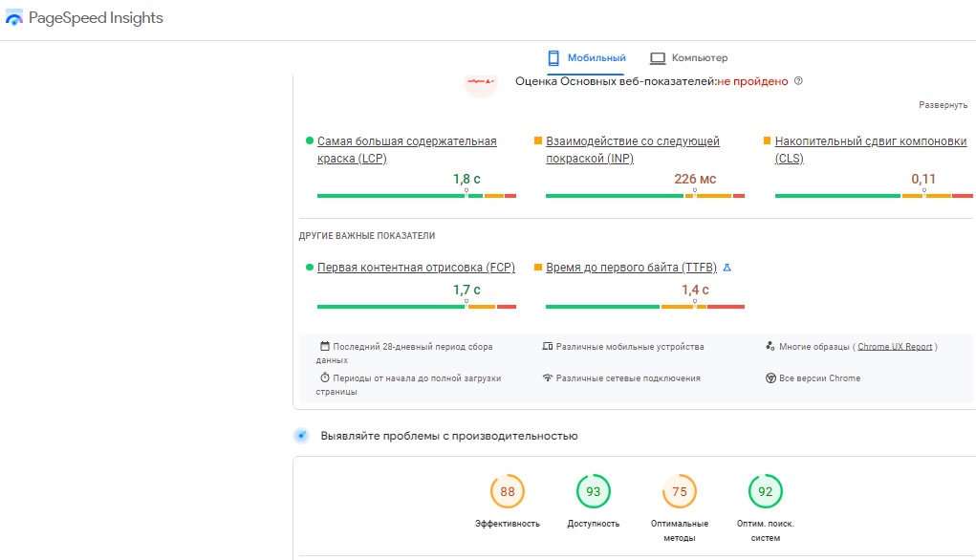Click the experimental flask icon beside TTFB
Viewport: 976px width, 560px height.
coord(727,268)
